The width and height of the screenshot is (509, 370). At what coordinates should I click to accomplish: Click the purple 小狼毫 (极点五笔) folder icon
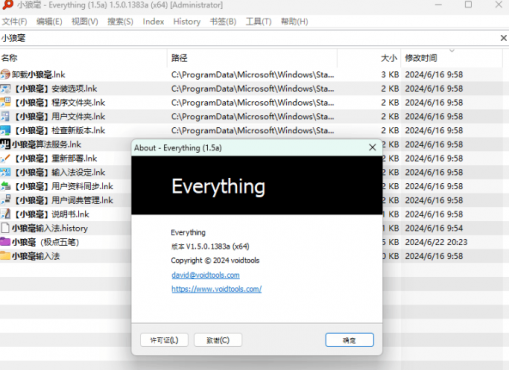5,242
